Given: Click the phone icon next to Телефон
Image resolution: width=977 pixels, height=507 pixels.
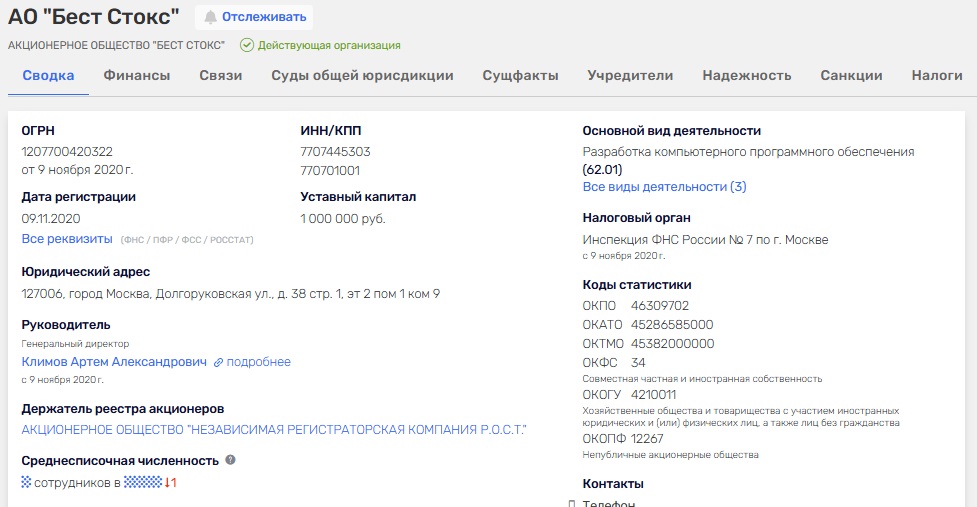Looking at the screenshot, I should (x=571, y=503).
